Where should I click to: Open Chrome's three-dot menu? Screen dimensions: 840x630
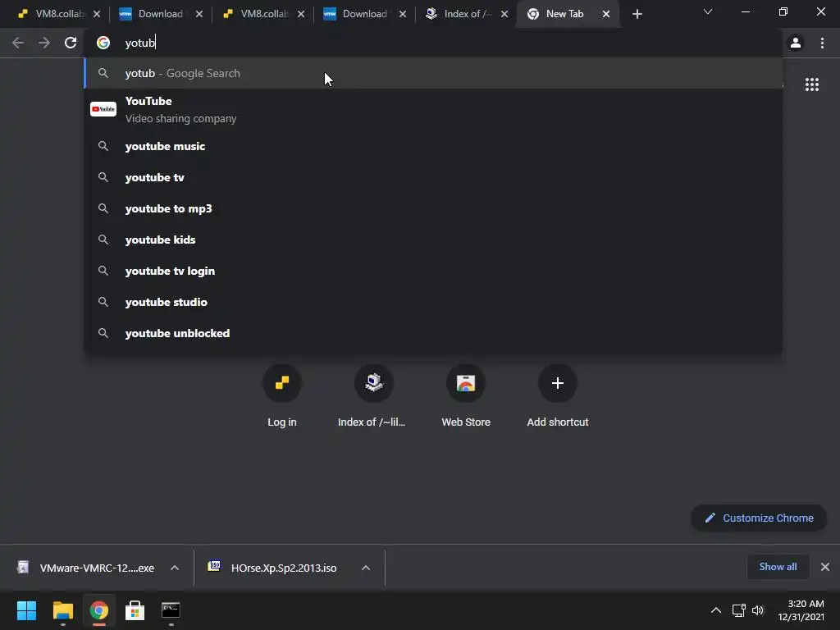coord(822,43)
